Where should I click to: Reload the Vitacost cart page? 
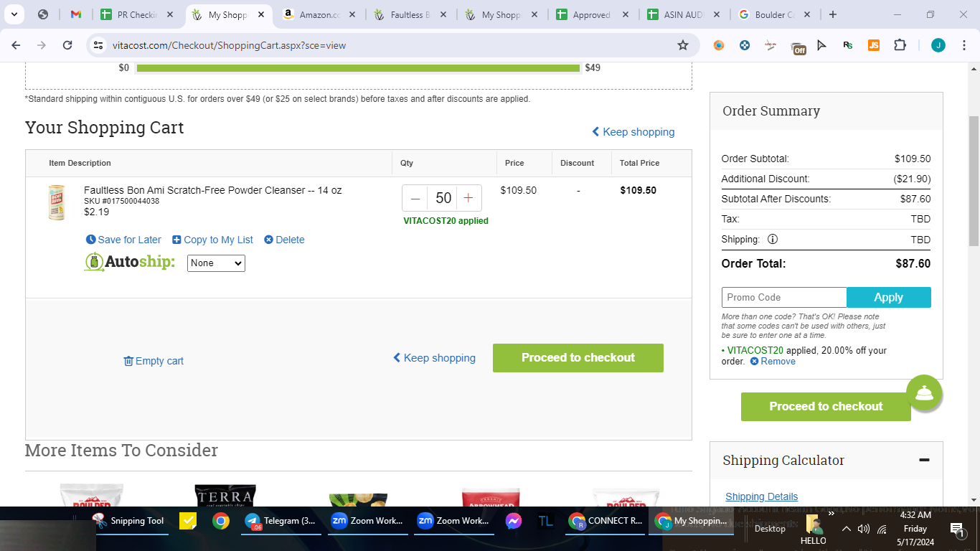[x=67, y=45]
